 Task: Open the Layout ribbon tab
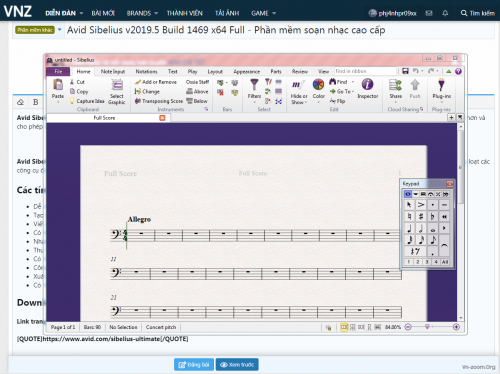215,71
